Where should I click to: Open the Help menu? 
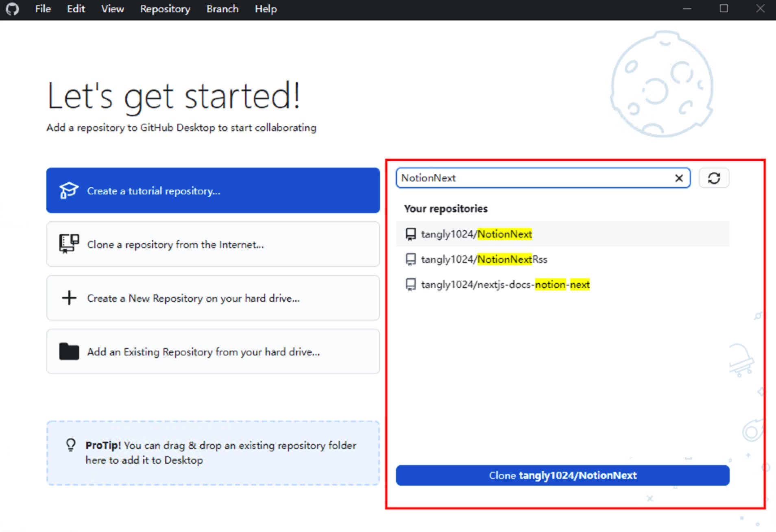(266, 9)
